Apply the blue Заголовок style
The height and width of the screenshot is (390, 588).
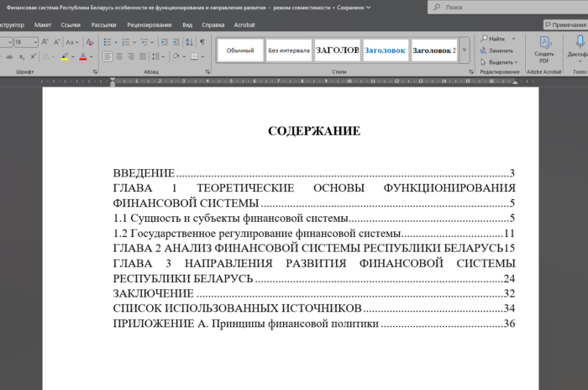click(385, 50)
